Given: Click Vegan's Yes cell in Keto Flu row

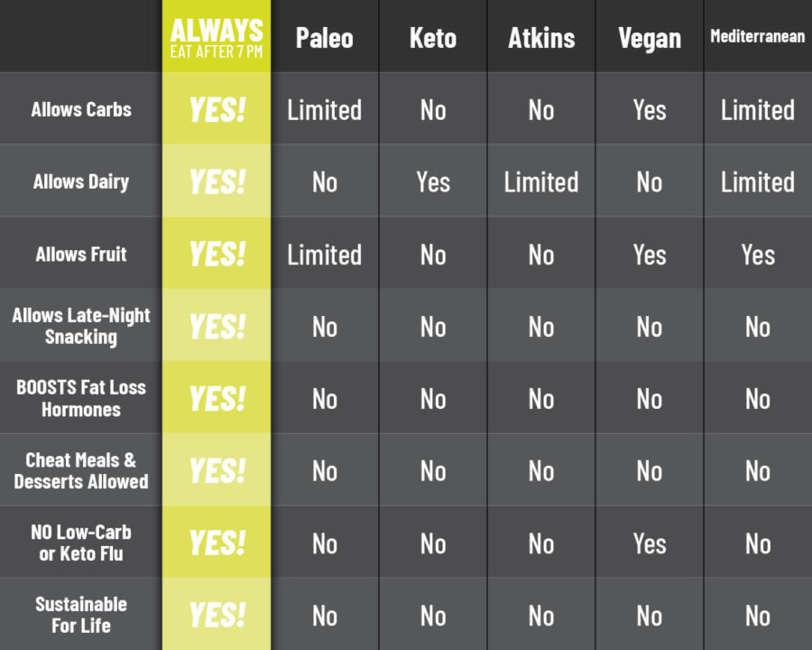Looking at the screenshot, I should (650, 543).
